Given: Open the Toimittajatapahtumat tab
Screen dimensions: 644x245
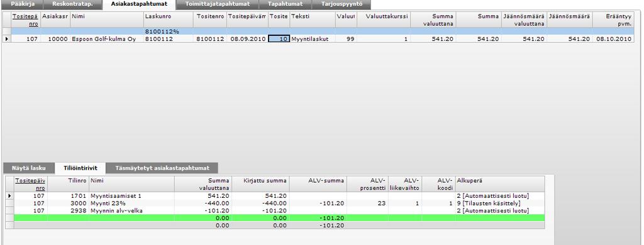Looking at the screenshot, I should [x=218, y=4].
